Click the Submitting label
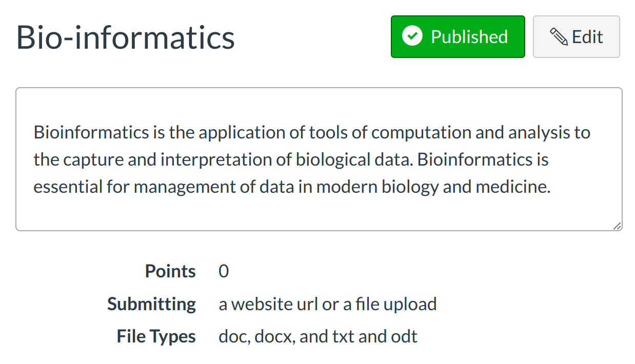 click(151, 304)
